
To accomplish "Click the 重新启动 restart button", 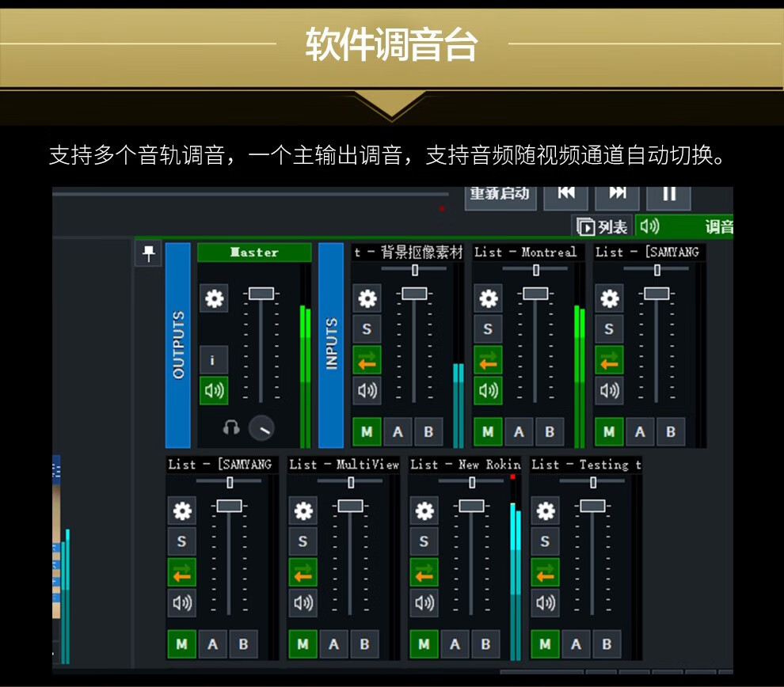I will 500,194.
